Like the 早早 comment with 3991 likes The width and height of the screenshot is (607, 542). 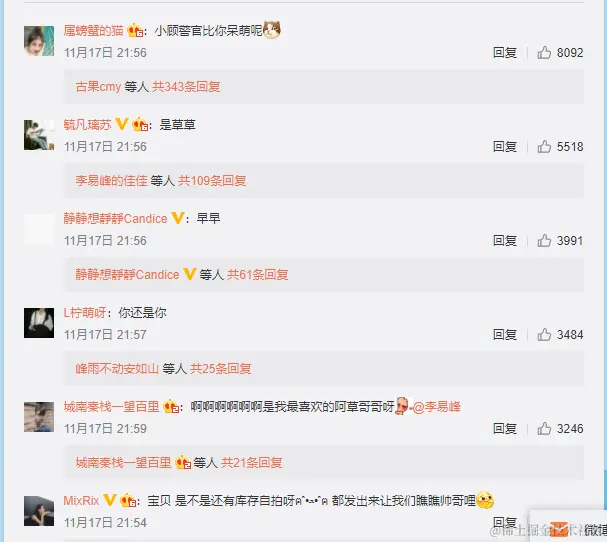point(544,240)
